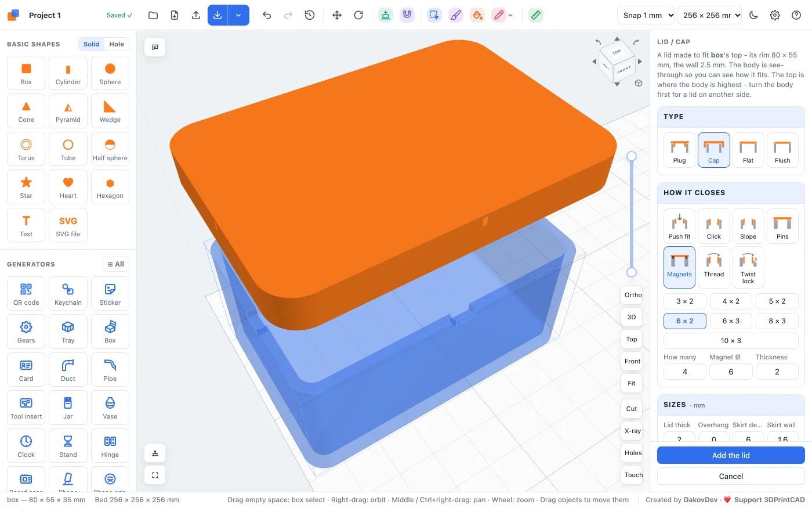The height and width of the screenshot is (508, 812).
Task: Click the Magnet Ø input field
Action: 731,372
